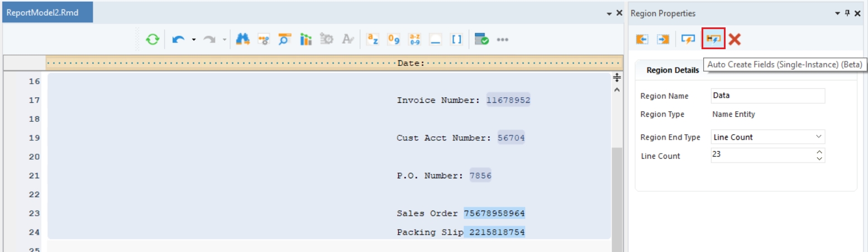Click the Sales Order label text

(x=427, y=213)
